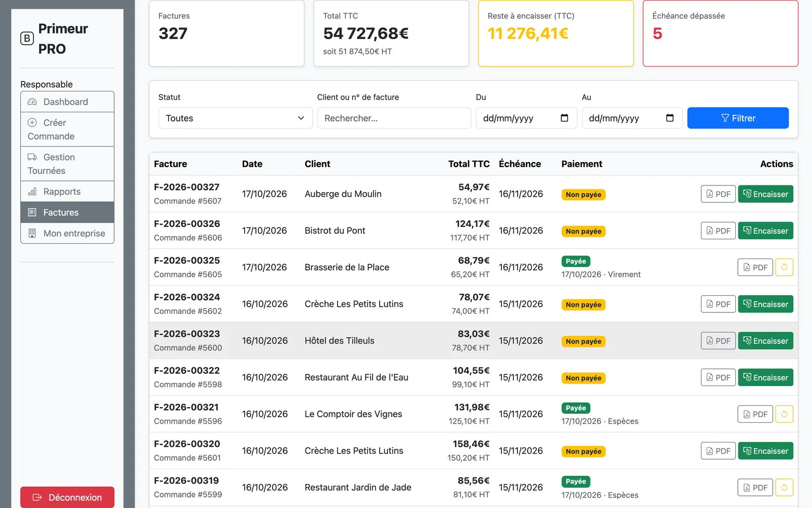Encaisser invoice F-2026-00320

click(x=765, y=451)
